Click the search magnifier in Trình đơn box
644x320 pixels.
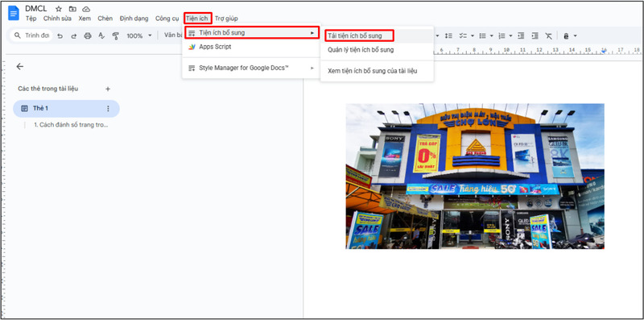point(17,35)
